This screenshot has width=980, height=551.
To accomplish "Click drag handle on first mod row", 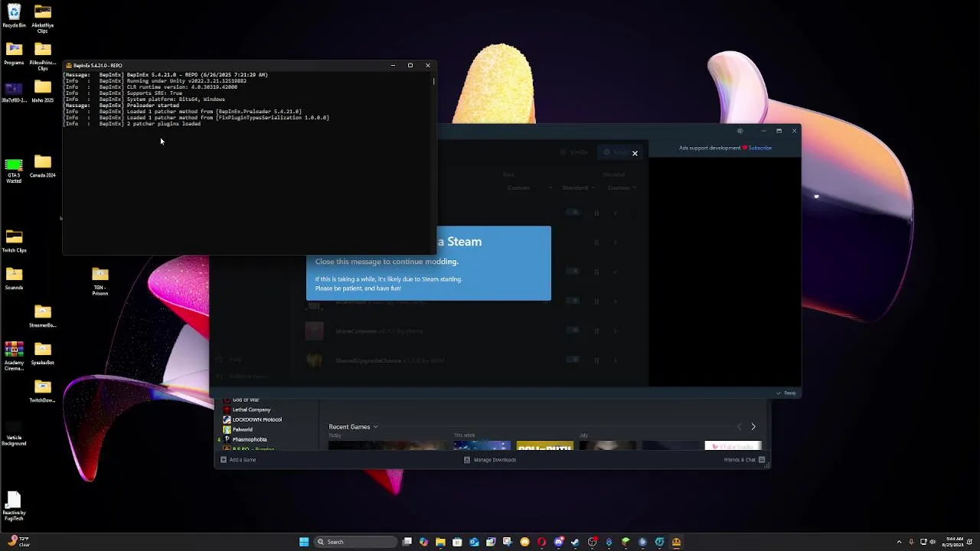I will [x=596, y=213].
